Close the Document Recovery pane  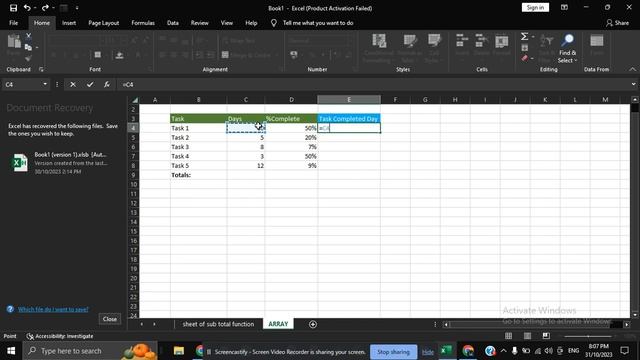[109, 319]
